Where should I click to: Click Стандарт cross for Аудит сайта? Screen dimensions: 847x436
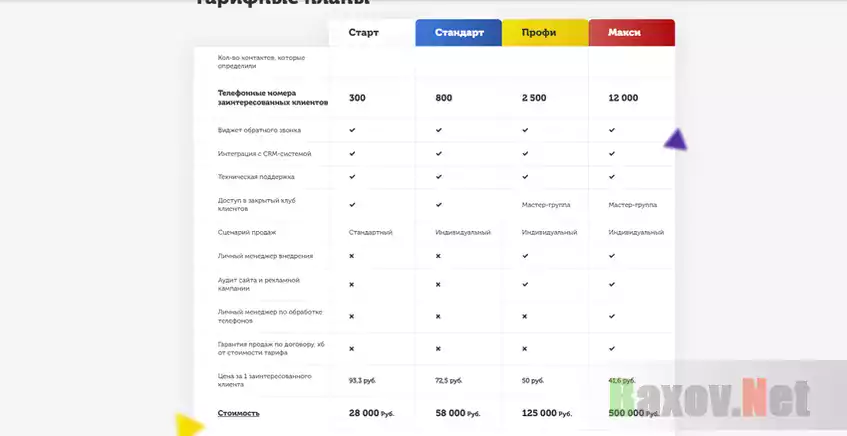tap(439, 285)
